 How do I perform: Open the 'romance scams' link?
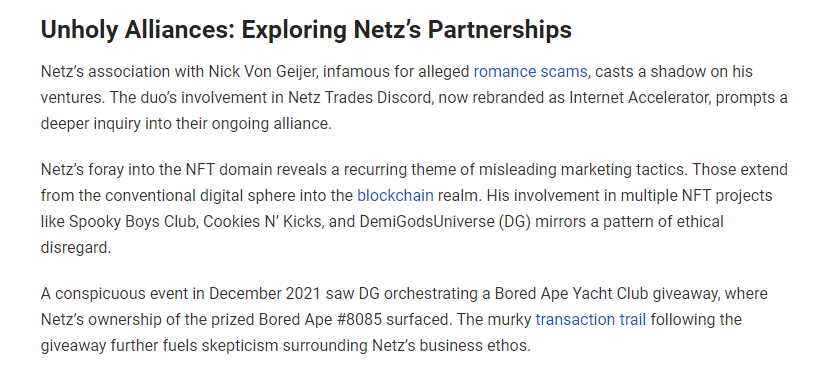[x=530, y=72]
